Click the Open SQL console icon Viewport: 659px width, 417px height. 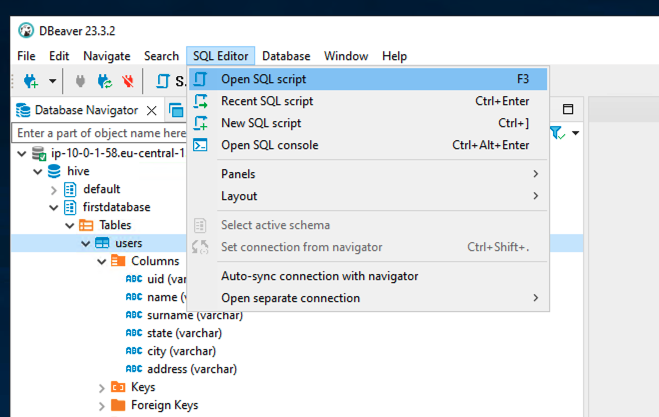click(x=200, y=145)
